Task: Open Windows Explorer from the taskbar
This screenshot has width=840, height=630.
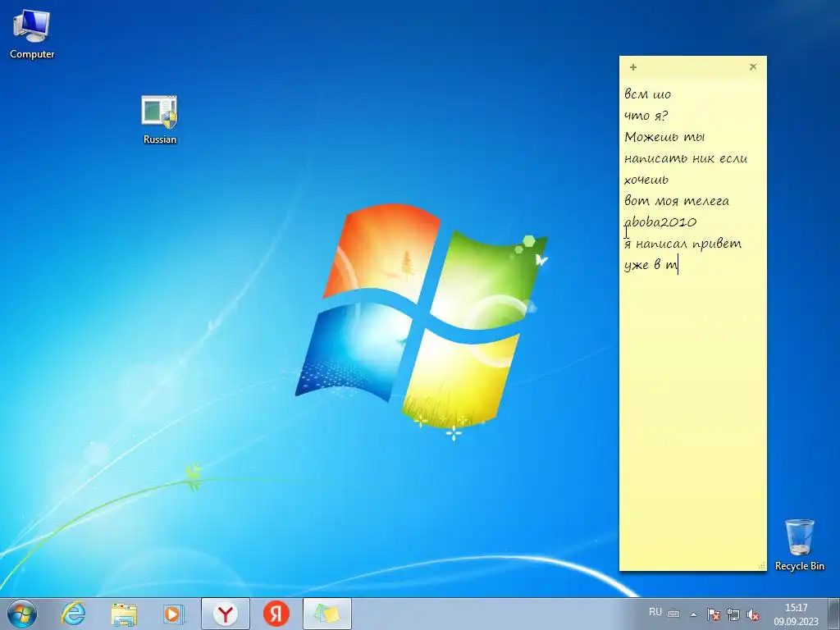Action: [124, 614]
